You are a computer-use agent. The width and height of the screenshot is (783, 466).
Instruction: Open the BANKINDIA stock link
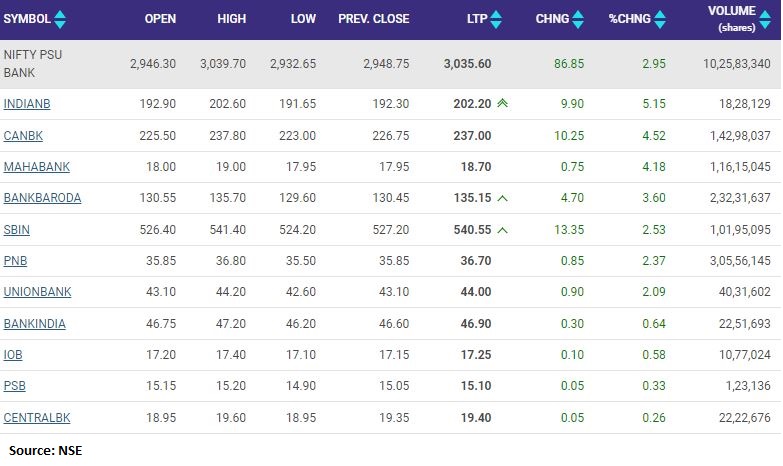(34, 324)
